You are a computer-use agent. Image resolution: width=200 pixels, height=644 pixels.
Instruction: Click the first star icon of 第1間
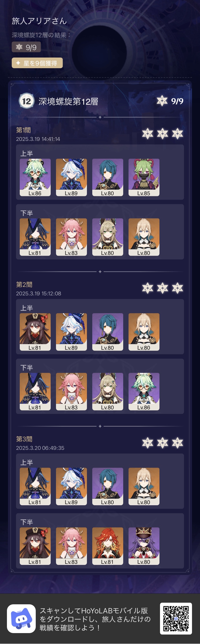coord(148,134)
